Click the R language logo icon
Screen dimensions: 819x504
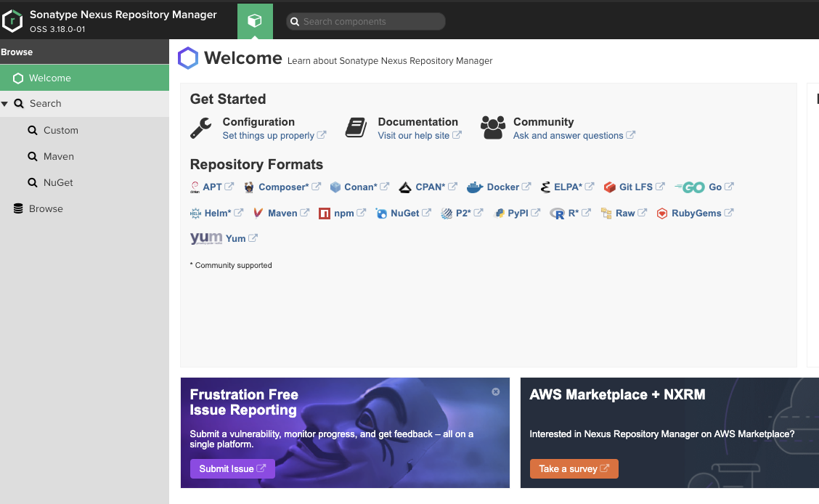click(x=558, y=214)
